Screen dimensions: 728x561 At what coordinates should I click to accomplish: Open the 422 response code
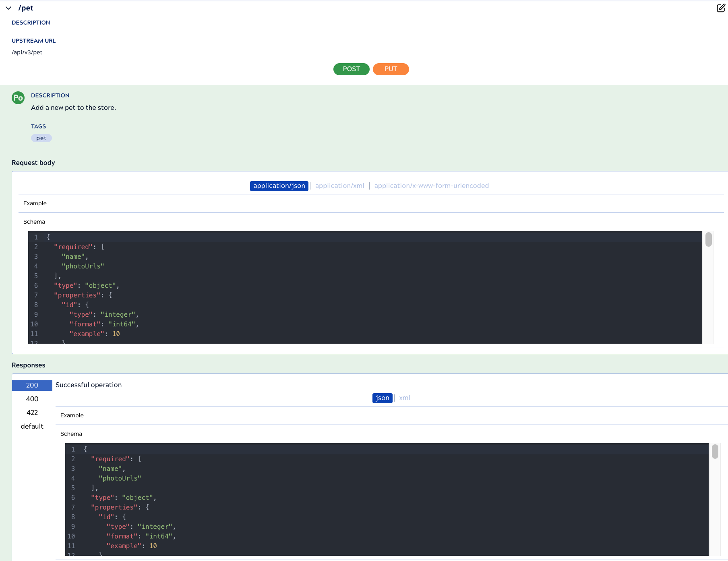pos(32,412)
